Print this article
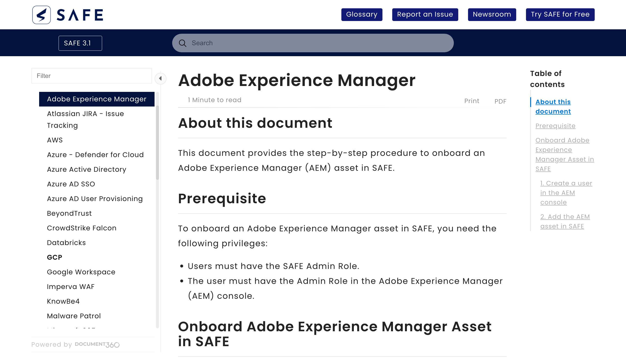Viewport: 626px width, 364px height. pyautogui.click(x=471, y=101)
